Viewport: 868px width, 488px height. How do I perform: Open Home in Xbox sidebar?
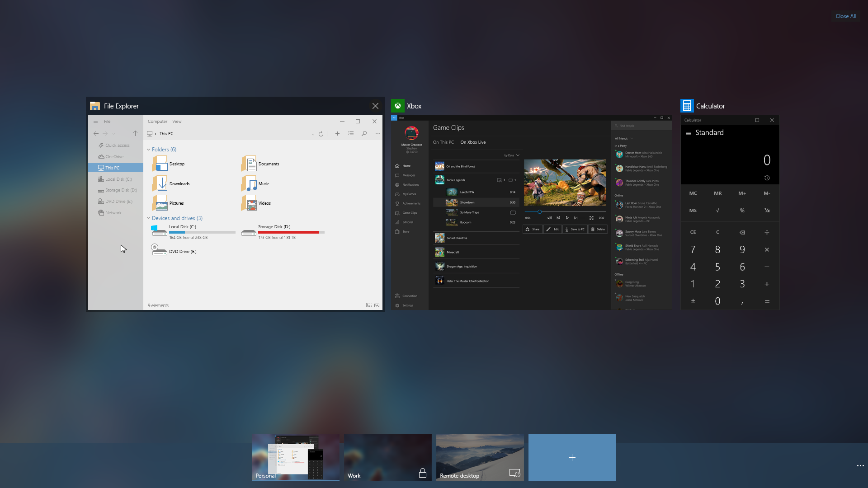point(403,166)
